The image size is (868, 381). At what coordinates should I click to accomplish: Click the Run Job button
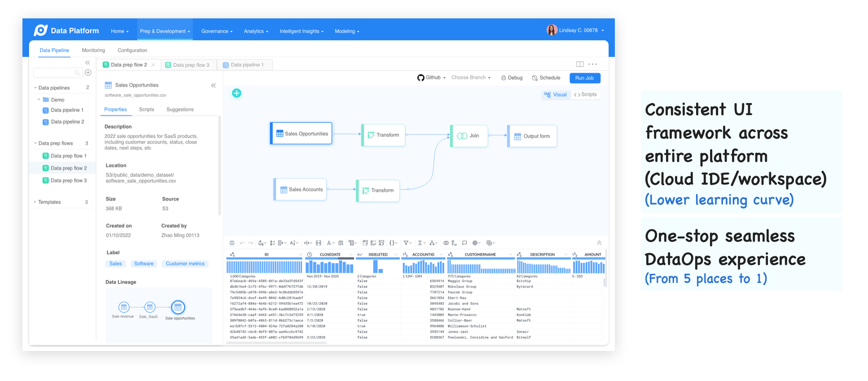(584, 78)
